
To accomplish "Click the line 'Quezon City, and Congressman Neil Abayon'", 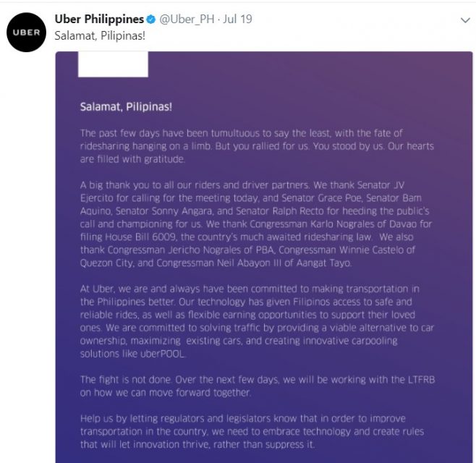I will click(x=216, y=263).
